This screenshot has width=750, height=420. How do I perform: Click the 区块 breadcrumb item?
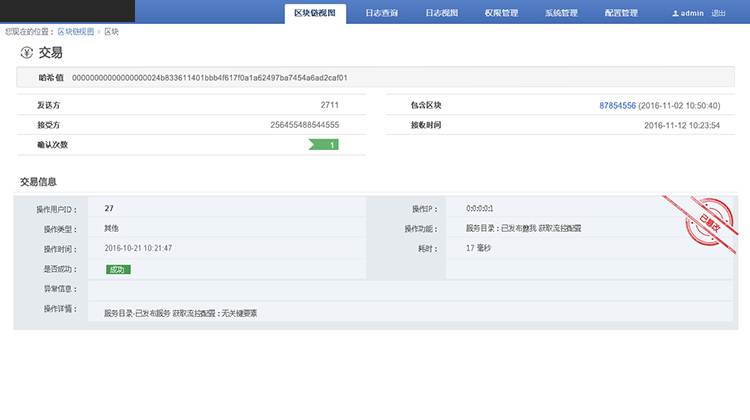[x=111, y=32]
